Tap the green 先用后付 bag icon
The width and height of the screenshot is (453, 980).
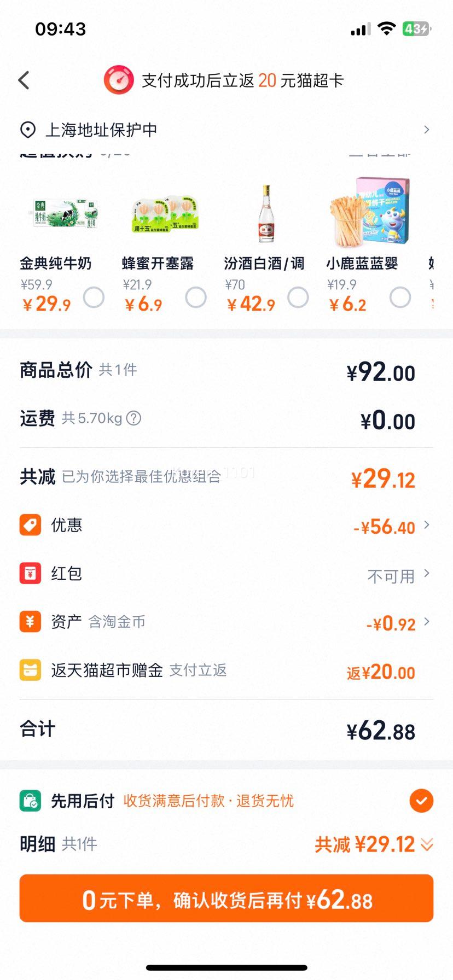tap(30, 801)
